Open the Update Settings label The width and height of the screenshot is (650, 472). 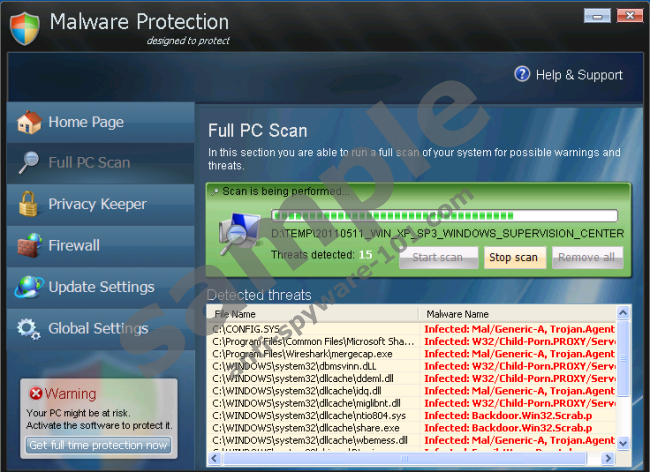[x=101, y=287]
